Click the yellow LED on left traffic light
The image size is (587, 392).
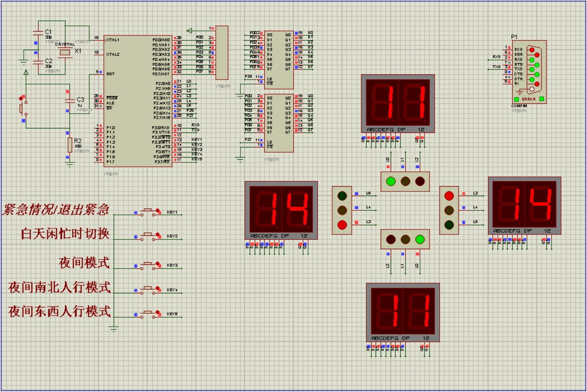tap(343, 210)
